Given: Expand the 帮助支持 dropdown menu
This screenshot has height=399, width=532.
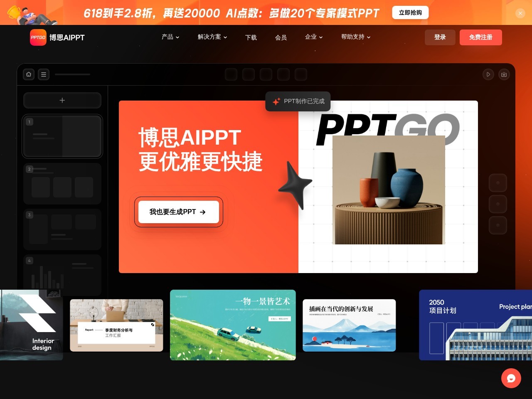Looking at the screenshot, I should click(x=356, y=37).
